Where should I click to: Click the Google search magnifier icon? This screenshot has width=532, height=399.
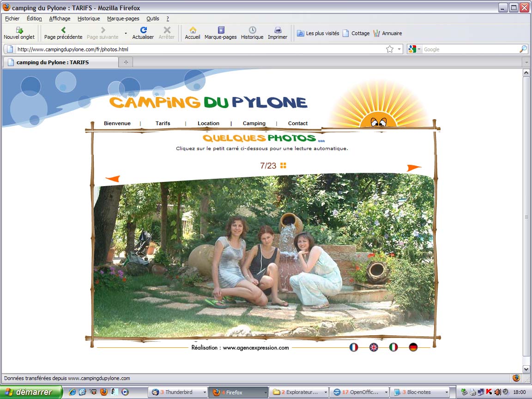[x=523, y=49]
